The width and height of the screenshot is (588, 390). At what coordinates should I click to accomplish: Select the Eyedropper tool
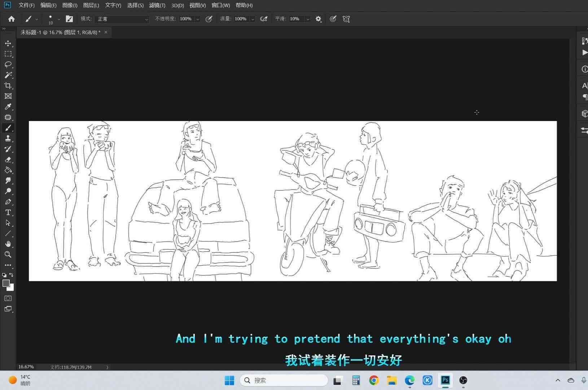(x=8, y=107)
